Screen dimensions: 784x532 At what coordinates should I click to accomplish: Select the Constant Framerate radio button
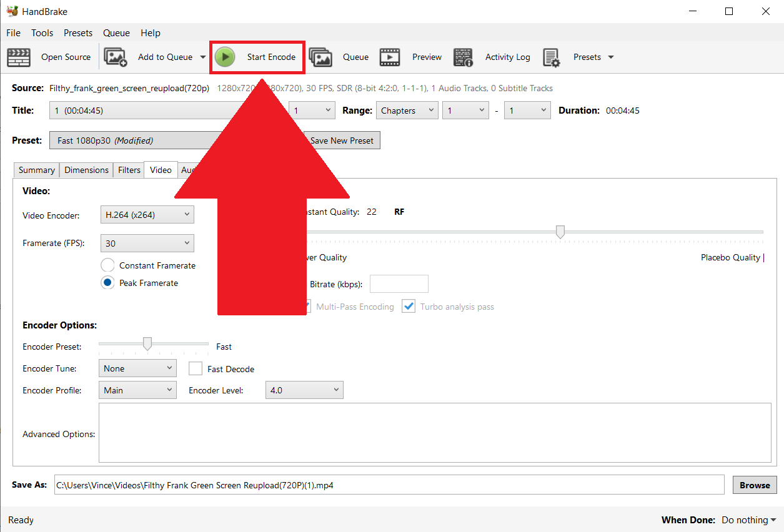pyautogui.click(x=106, y=265)
